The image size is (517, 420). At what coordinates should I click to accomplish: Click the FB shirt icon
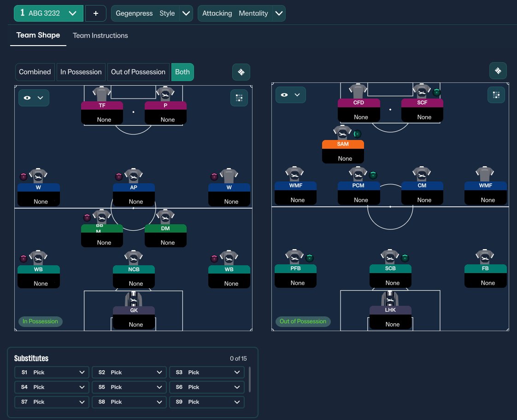pyautogui.click(x=485, y=257)
